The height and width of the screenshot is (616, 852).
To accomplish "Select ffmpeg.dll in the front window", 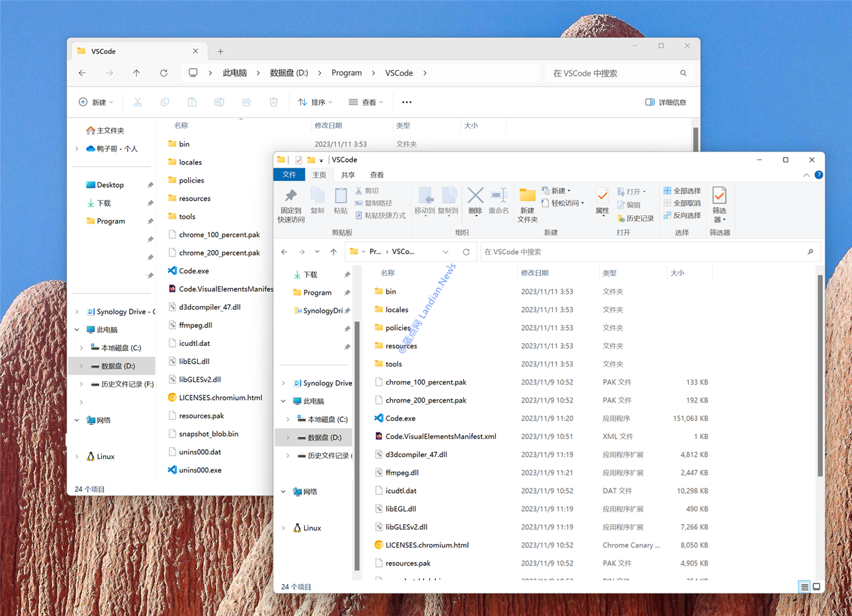I will click(401, 473).
